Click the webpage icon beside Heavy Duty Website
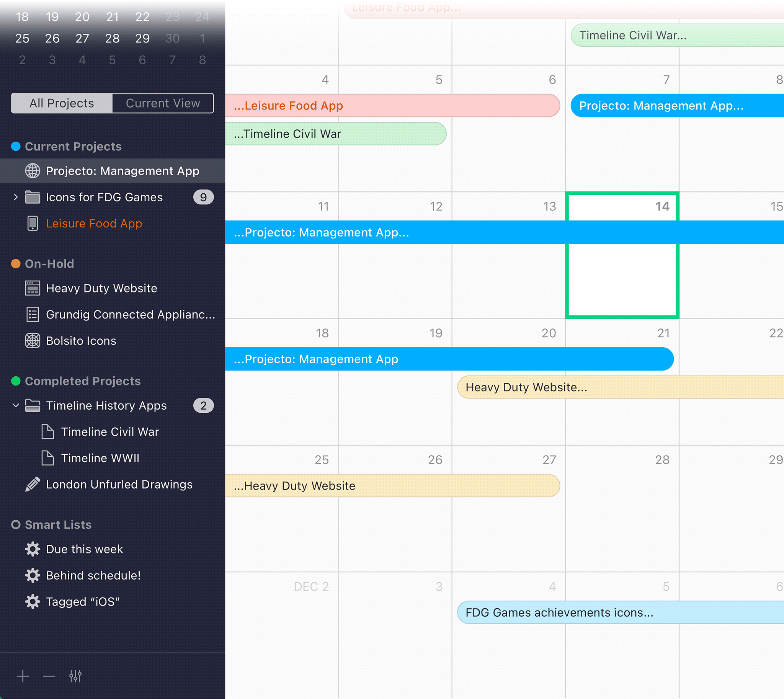 pos(33,288)
